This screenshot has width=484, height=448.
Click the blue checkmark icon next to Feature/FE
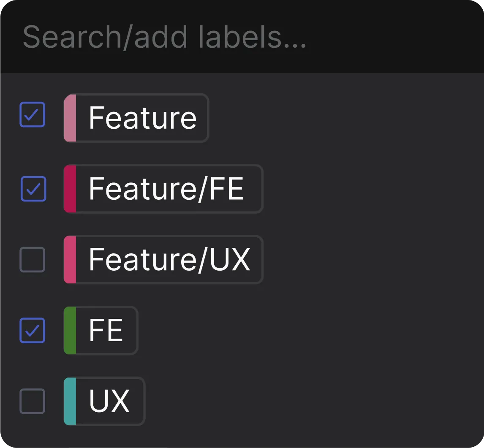pos(33,189)
